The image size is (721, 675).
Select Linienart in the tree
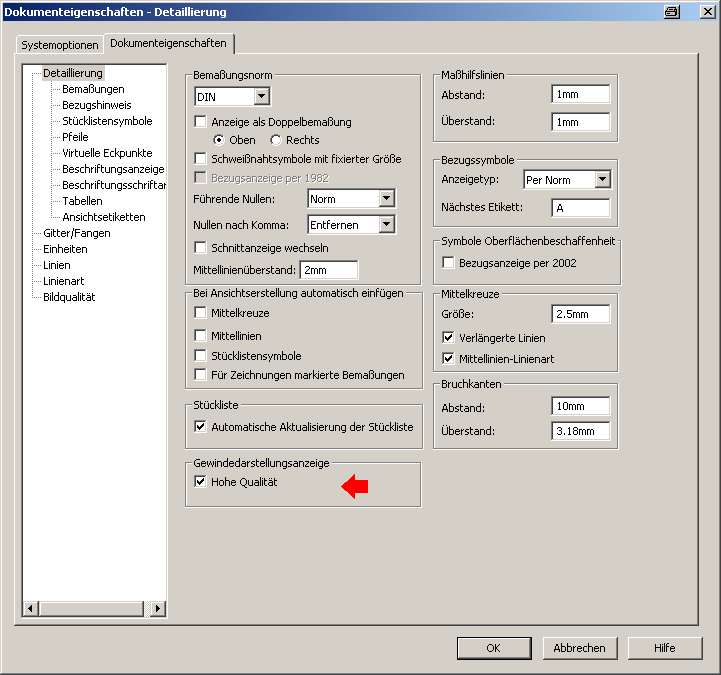point(63,281)
